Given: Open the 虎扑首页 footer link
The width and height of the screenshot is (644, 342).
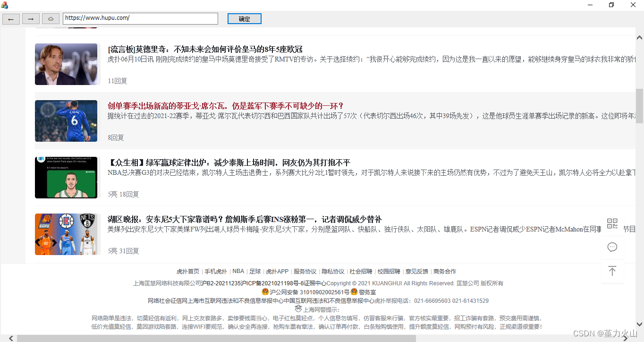Looking at the screenshot, I should pyautogui.click(x=188, y=272).
